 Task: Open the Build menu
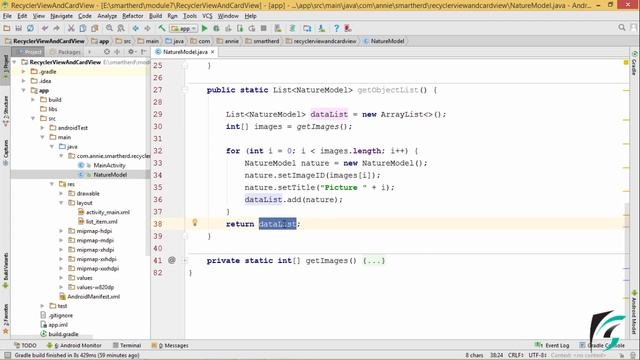(x=155, y=16)
